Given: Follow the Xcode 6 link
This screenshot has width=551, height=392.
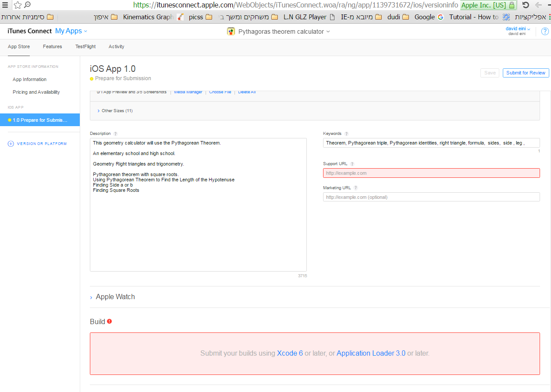Looking at the screenshot, I should click(x=290, y=353).
